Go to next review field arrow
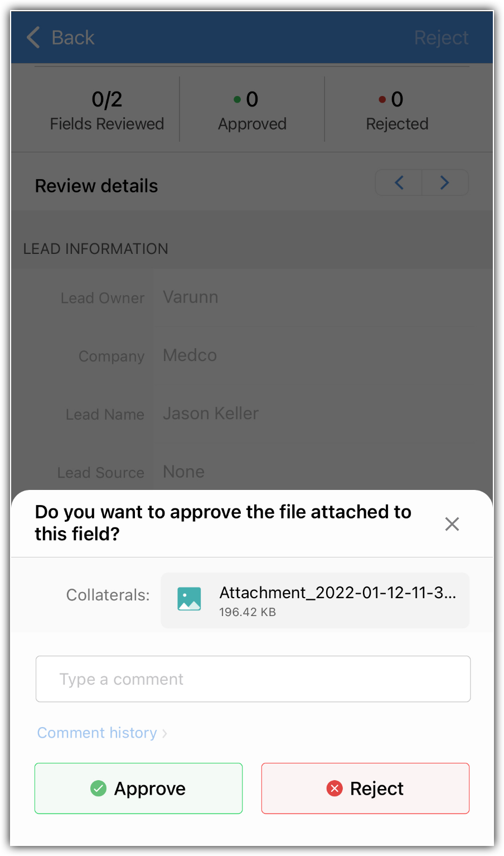The height and width of the screenshot is (856, 504). tap(445, 182)
